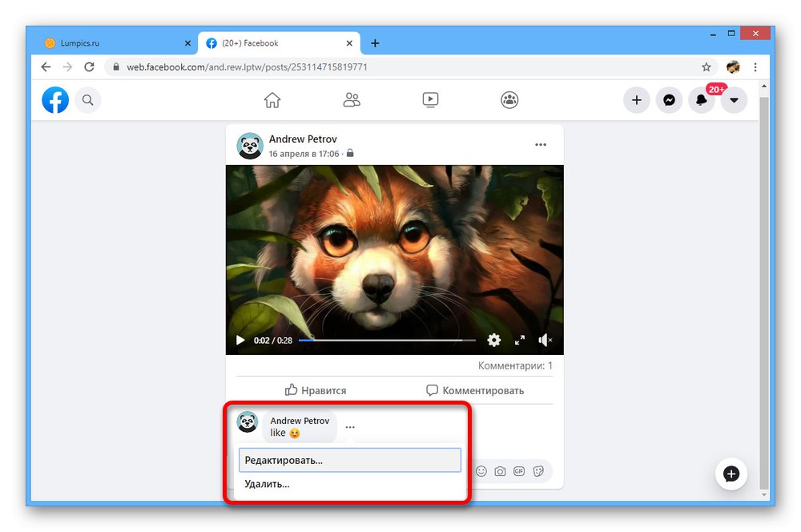801x532 pixels.
Task: Insert an emoji in the comment field
Action: click(x=481, y=471)
